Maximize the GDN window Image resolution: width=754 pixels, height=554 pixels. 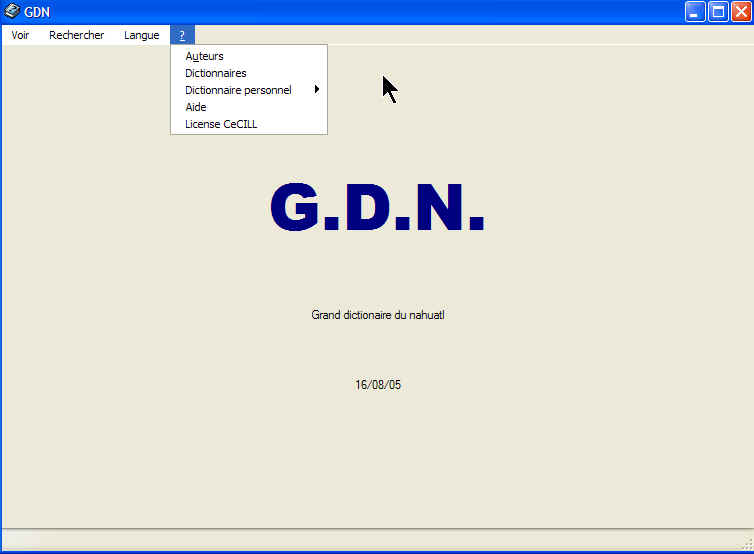(717, 12)
